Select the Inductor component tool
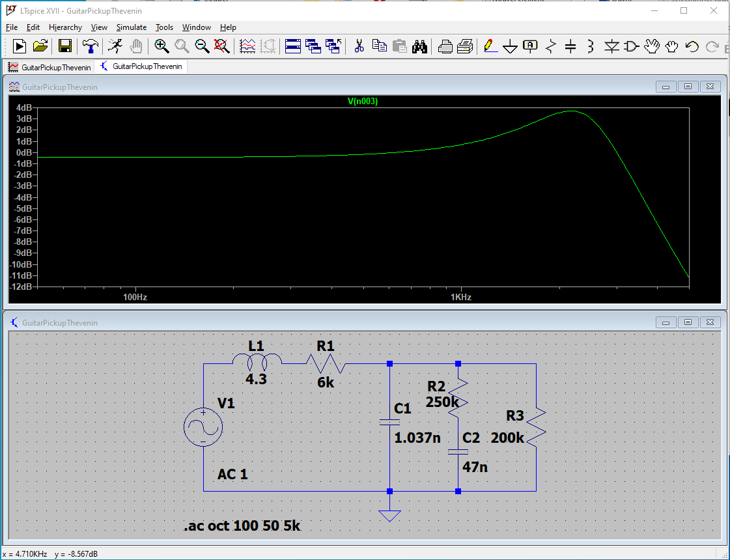The image size is (730, 560). pyautogui.click(x=590, y=46)
